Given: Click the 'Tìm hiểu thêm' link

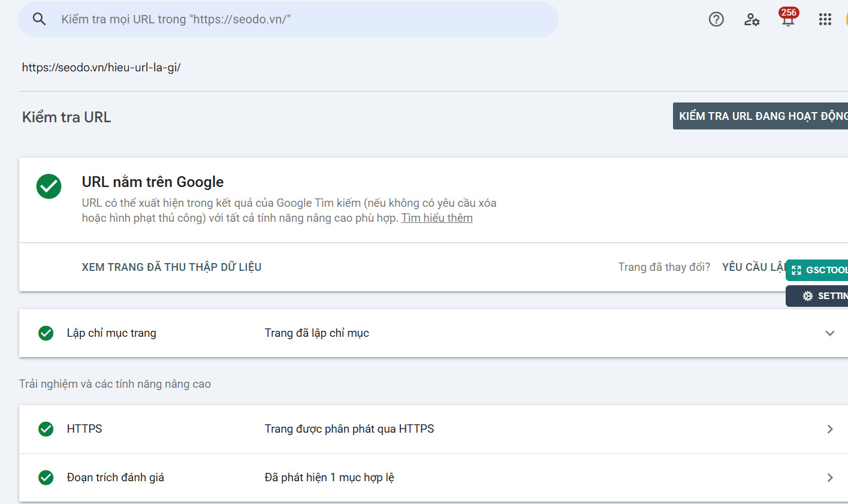Looking at the screenshot, I should coord(437,218).
